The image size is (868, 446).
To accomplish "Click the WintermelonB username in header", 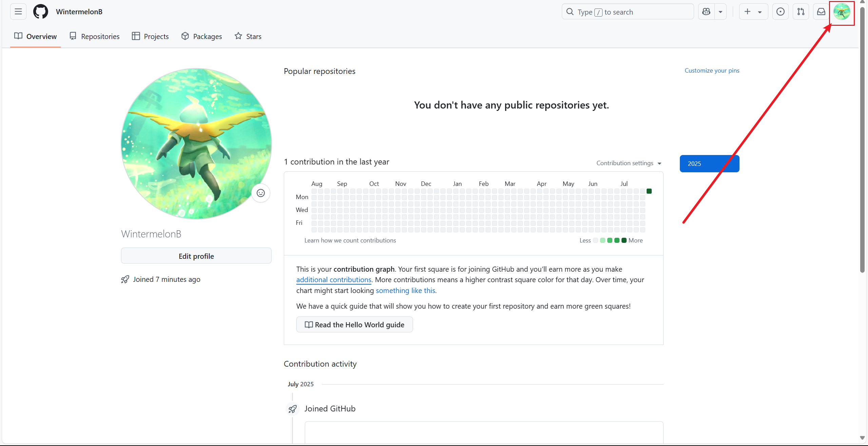I will point(79,12).
